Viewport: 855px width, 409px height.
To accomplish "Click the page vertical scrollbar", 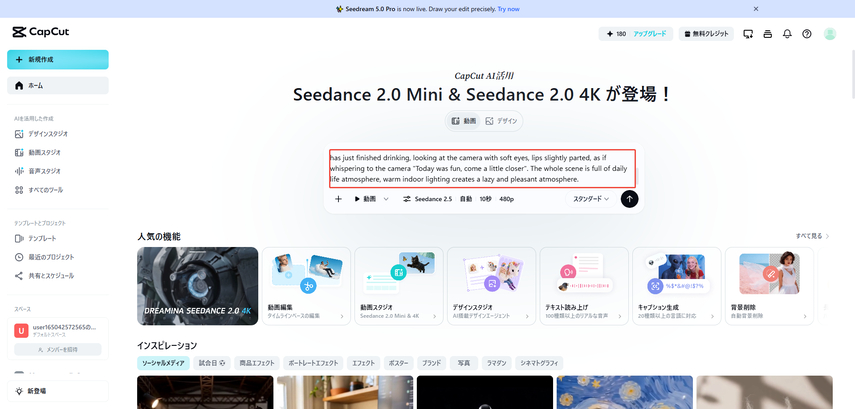I will (852, 76).
